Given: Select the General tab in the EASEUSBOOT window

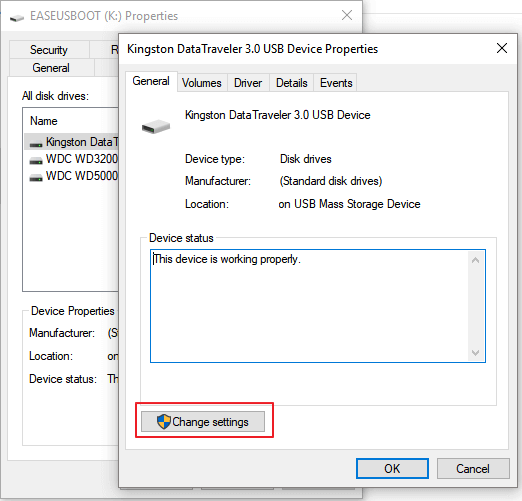Looking at the screenshot, I should [x=51, y=68].
